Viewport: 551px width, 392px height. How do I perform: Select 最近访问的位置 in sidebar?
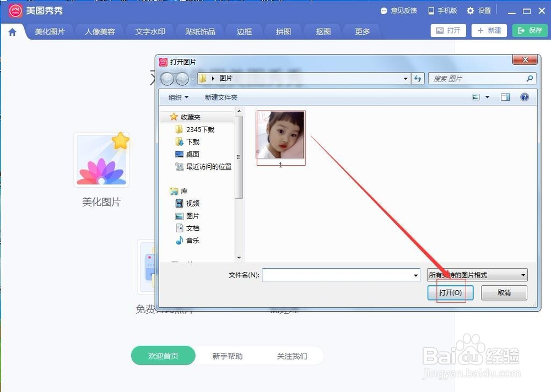[x=203, y=166]
